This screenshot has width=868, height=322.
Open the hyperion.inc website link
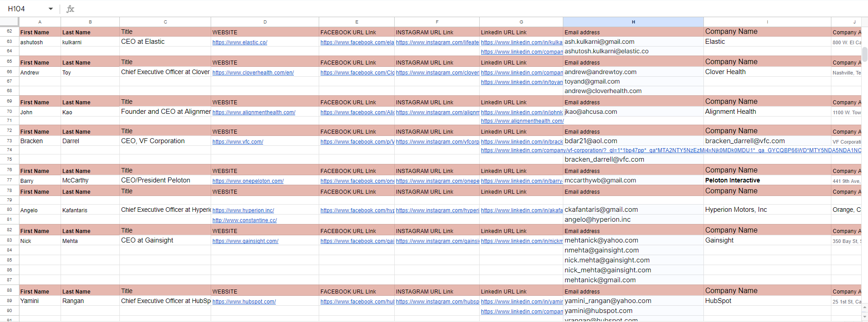click(x=243, y=210)
